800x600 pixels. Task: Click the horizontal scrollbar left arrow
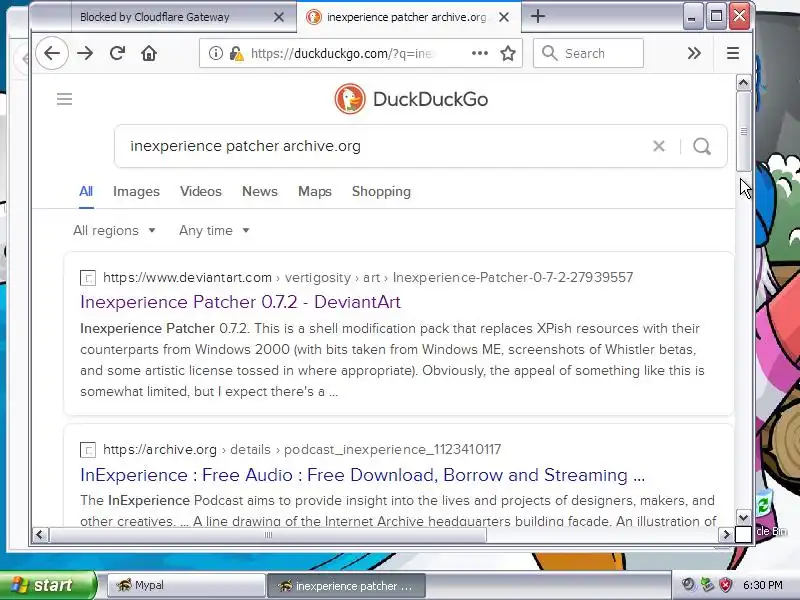tap(40, 535)
